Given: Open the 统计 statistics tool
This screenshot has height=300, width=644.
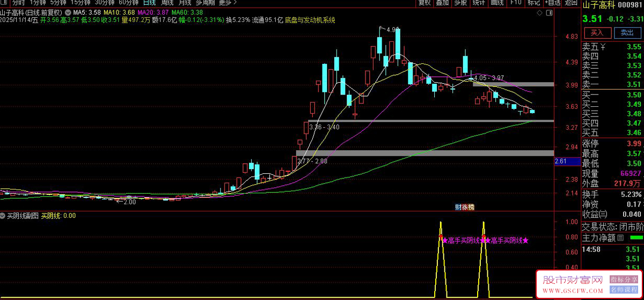Looking at the screenshot, I should pos(478,3).
